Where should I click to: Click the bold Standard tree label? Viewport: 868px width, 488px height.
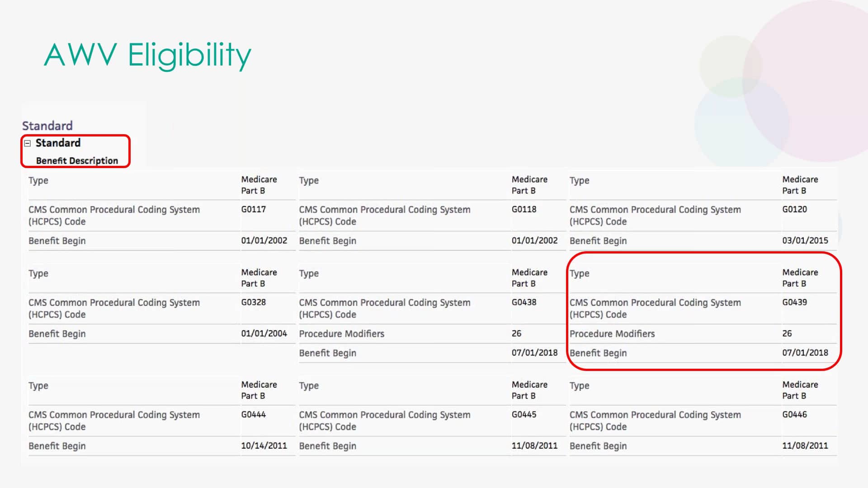point(58,143)
